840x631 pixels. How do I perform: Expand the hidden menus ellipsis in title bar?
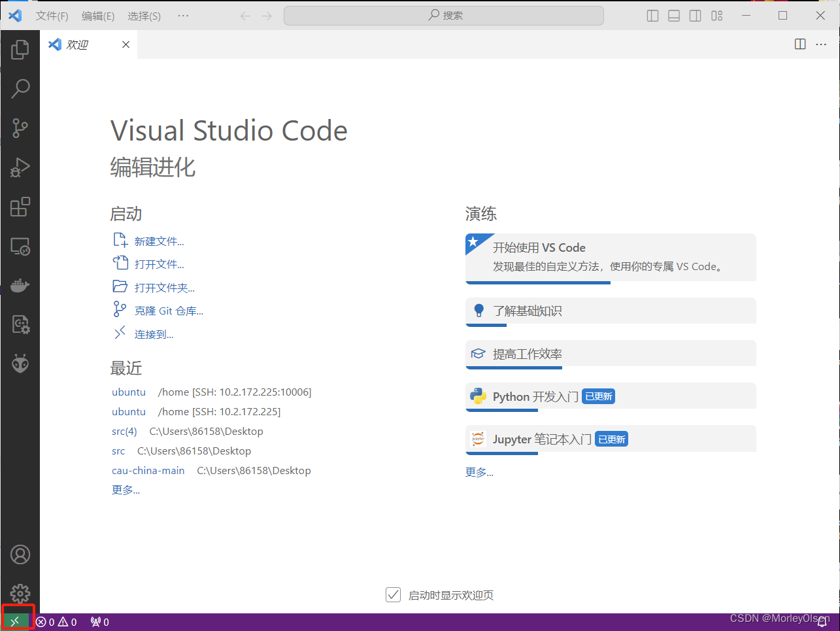click(183, 16)
